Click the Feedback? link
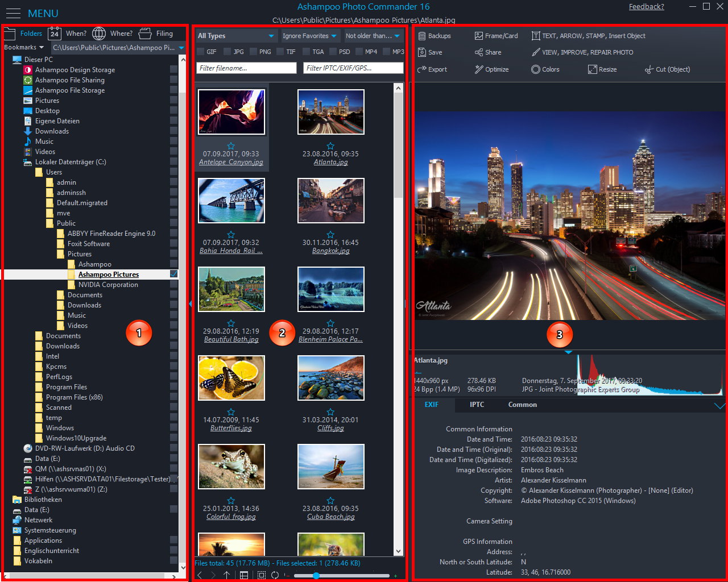 [646, 7]
